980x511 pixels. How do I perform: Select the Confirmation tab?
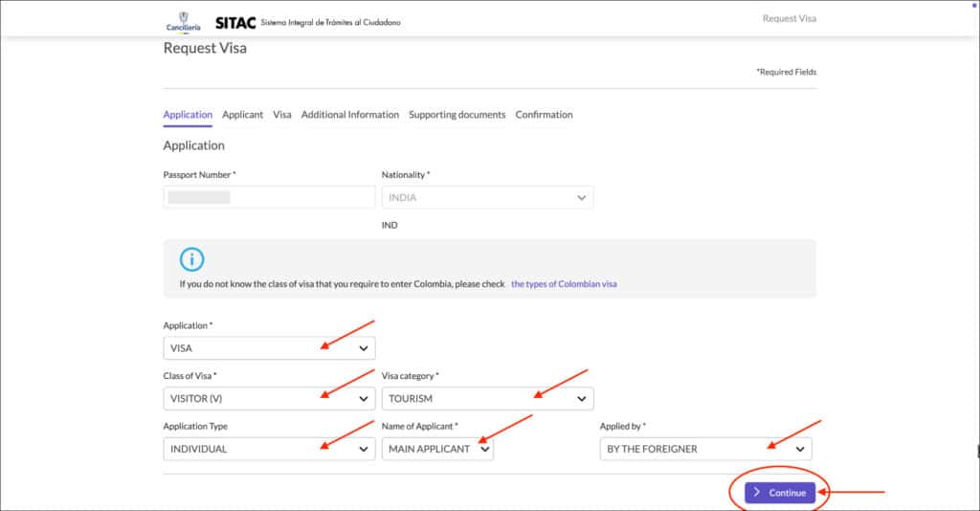click(544, 115)
